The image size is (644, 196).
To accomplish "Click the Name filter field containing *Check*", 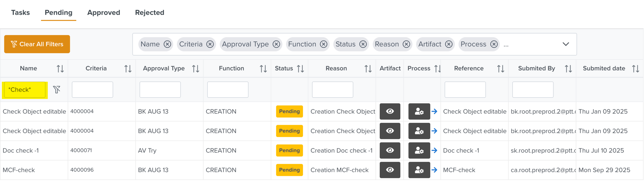I will 25,90.
